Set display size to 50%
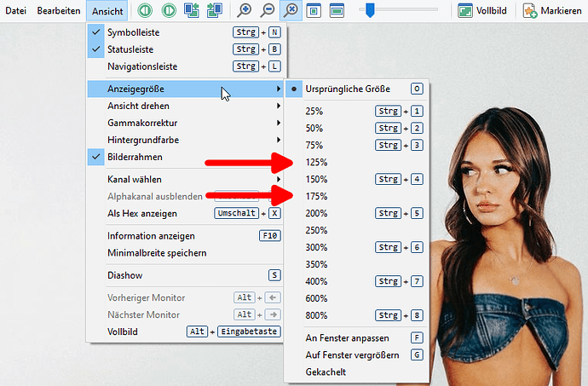The image size is (588, 386). click(x=356, y=129)
